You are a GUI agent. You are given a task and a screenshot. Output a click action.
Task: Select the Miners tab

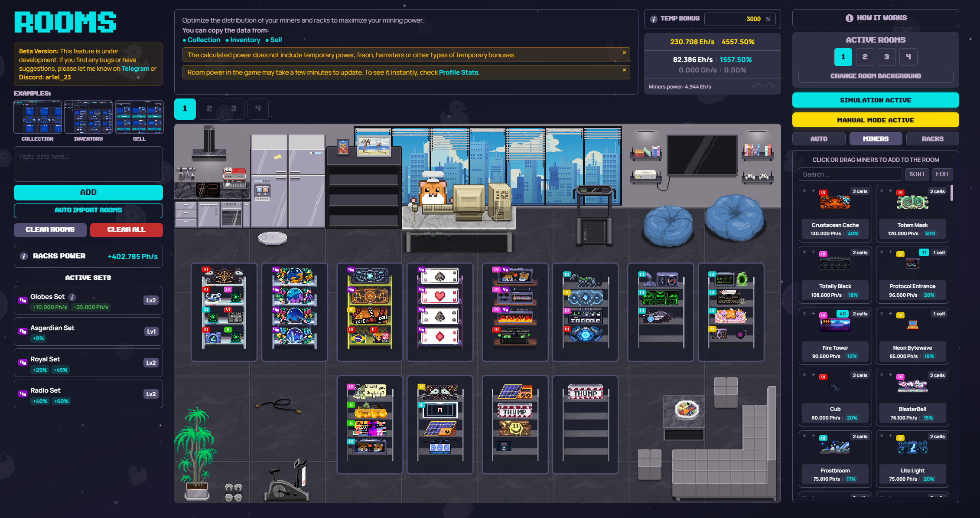coord(876,139)
